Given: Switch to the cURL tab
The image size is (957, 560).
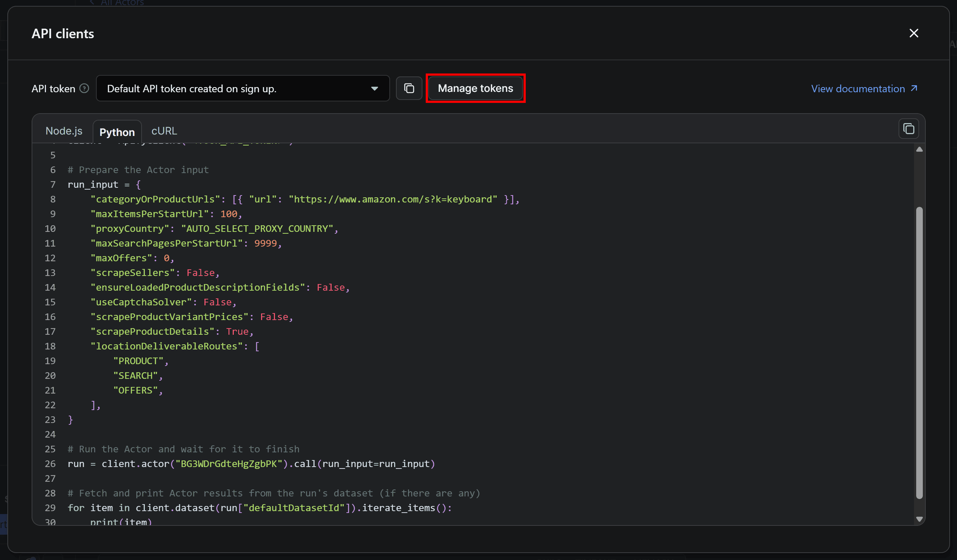Looking at the screenshot, I should point(164,130).
